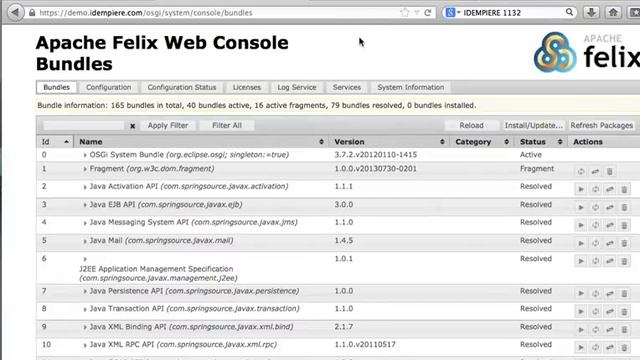
Task: Clear the bundle filter with the X icon
Action: click(133, 126)
